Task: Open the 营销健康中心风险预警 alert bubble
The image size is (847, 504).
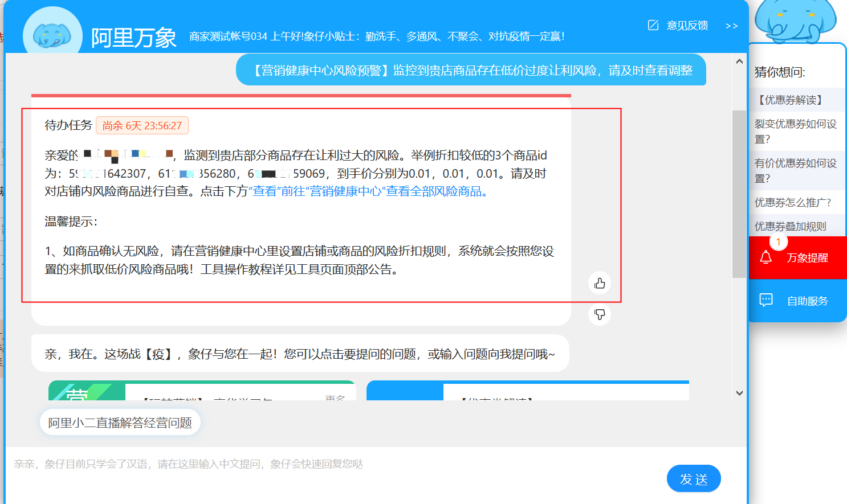Action: [x=471, y=70]
